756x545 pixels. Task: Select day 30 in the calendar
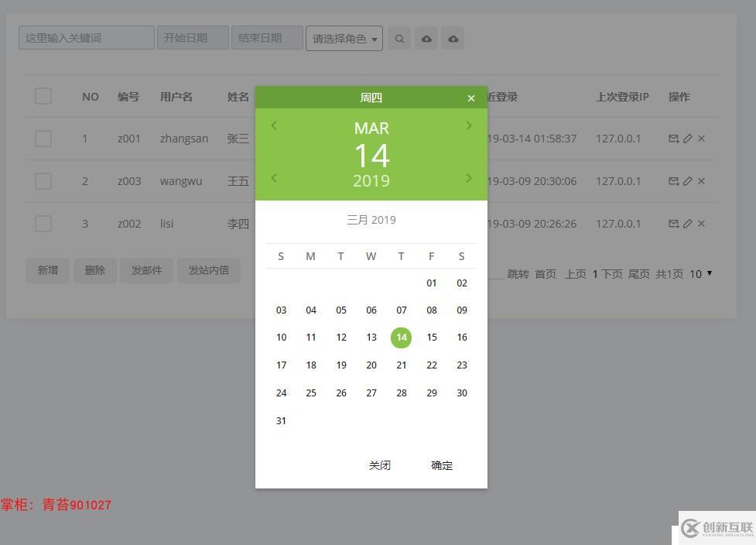pos(462,393)
